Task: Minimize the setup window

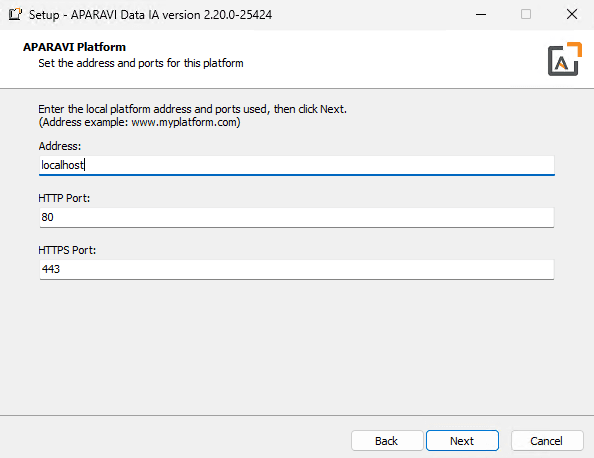Action: click(x=481, y=14)
